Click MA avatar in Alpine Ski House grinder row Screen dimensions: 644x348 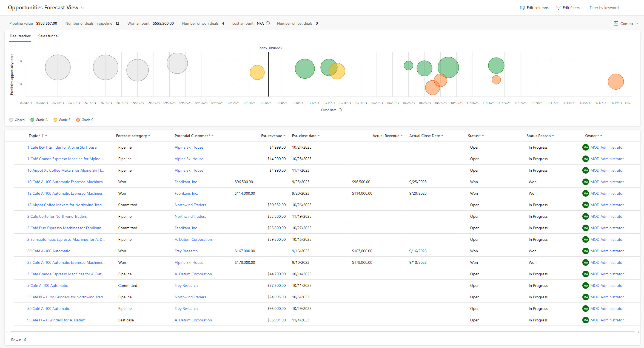click(586, 147)
